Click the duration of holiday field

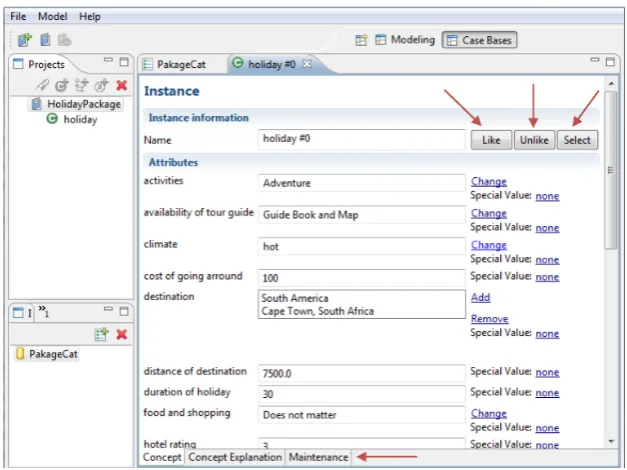[361, 394]
